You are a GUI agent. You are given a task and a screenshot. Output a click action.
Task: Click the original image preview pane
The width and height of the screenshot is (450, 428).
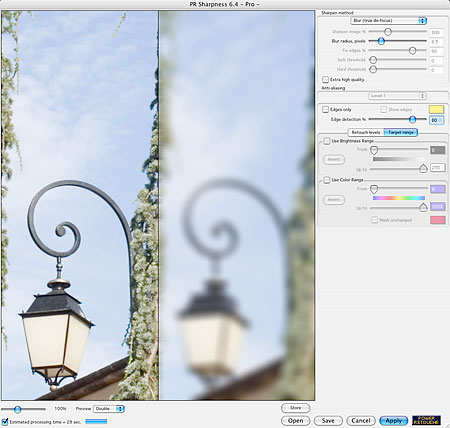point(80,205)
